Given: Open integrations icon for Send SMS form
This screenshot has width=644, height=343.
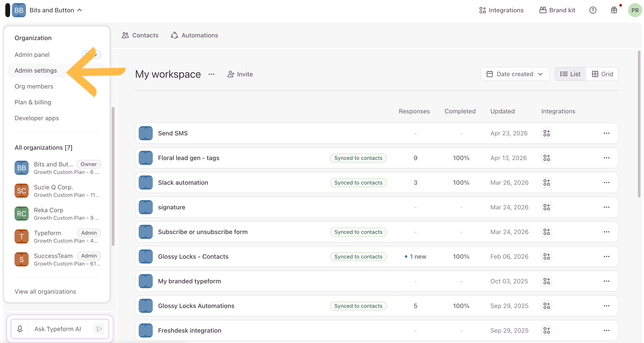Looking at the screenshot, I should tap(546, 133).
